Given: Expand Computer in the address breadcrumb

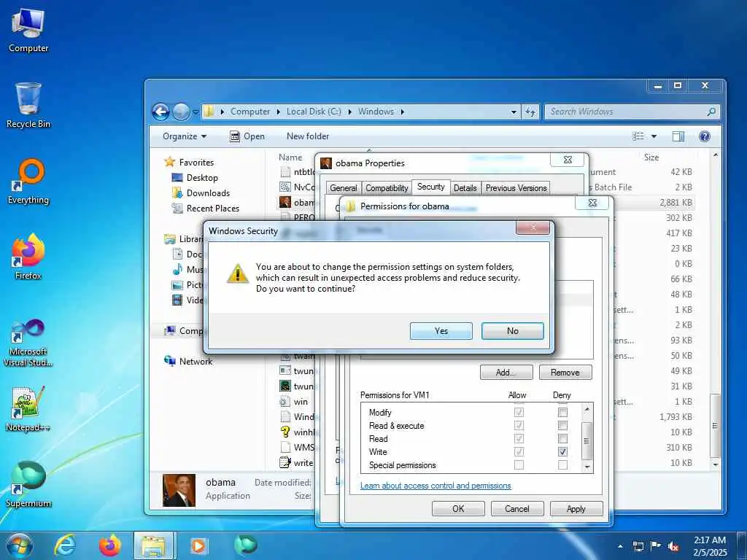Looking at the screenshot, I should (278, 112).
